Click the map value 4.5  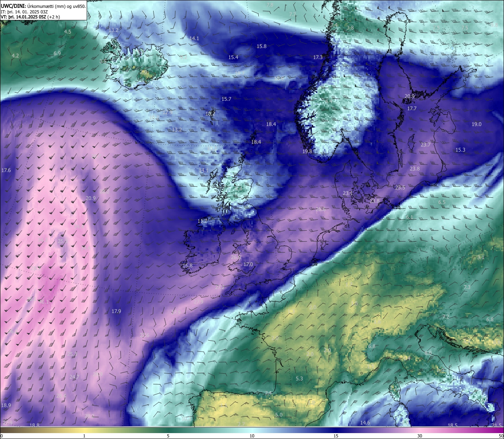pyautogui.click(x=68, y=31)
